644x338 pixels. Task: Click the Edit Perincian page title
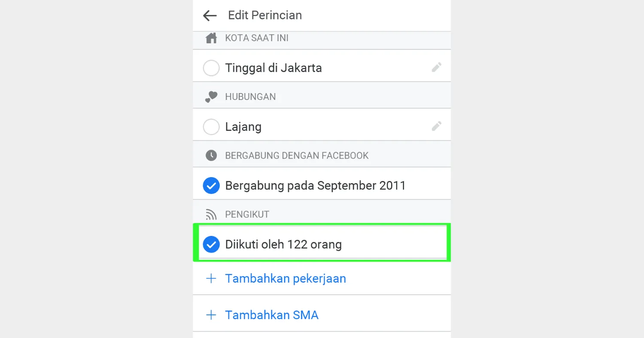point(265,15)
